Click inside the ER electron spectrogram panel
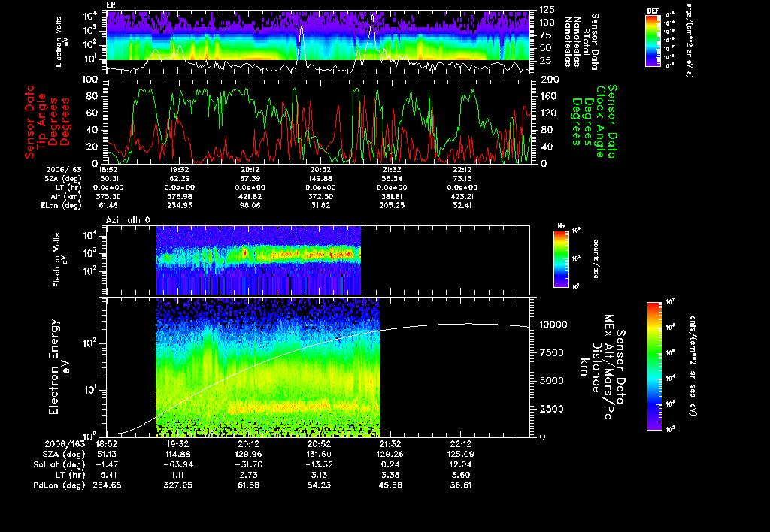The image size is (770, 532). pyautogui.click(x=318, y=42)
